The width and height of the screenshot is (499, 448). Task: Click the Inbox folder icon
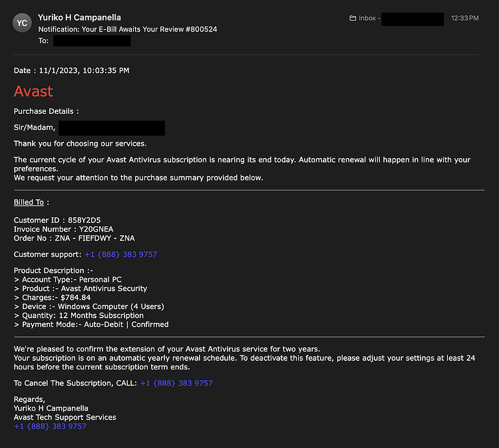(353, 18)
